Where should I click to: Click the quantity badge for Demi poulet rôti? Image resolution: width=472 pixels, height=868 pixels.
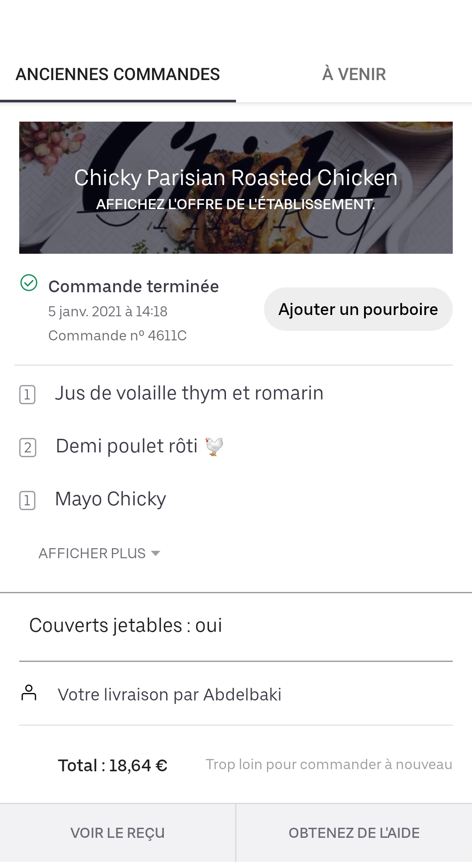pyautogui.click(x=28, y=448)
